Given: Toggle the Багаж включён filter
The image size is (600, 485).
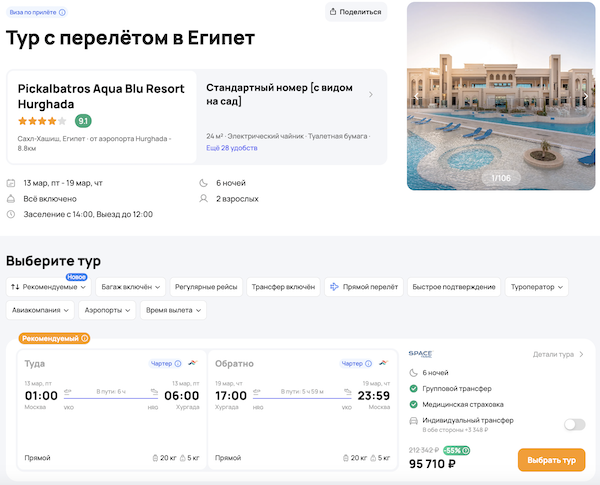Looking at the screenshot, I should [131, 287].
